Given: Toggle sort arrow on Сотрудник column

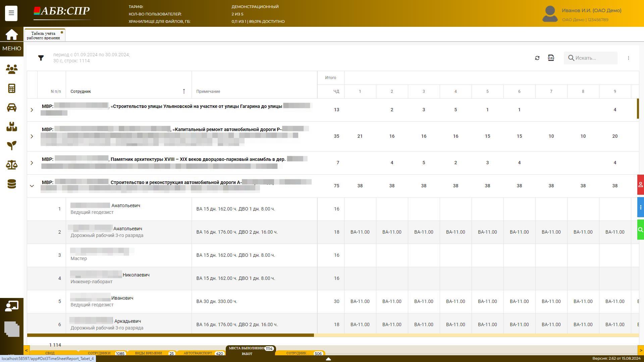Looking at the screenshot, I should [184, 91].
